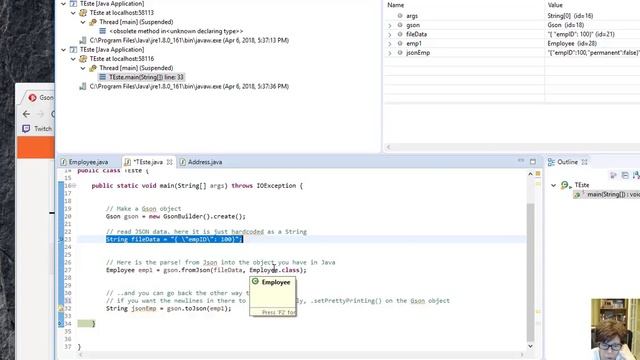Click the back arrow in the browser window
Screen dimensions: 640x360
coord(27,114)
